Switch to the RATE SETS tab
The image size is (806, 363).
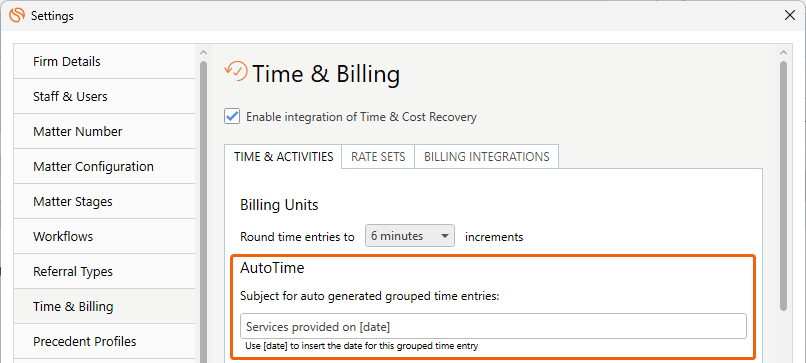click(378, 157)
